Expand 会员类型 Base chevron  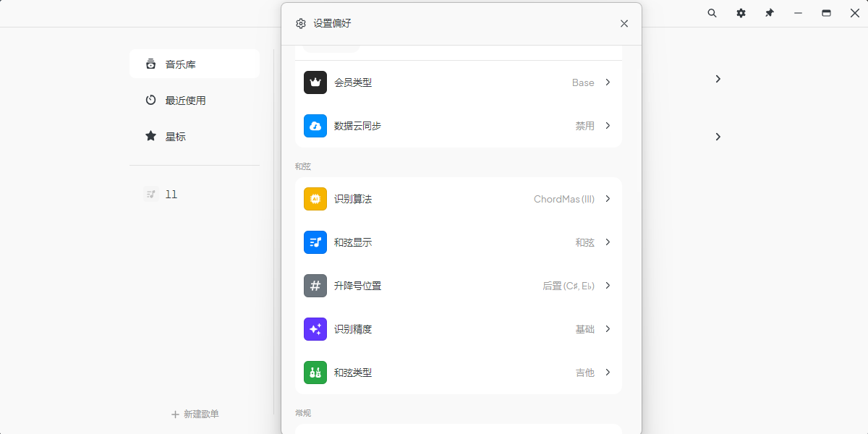coord(608,82)
